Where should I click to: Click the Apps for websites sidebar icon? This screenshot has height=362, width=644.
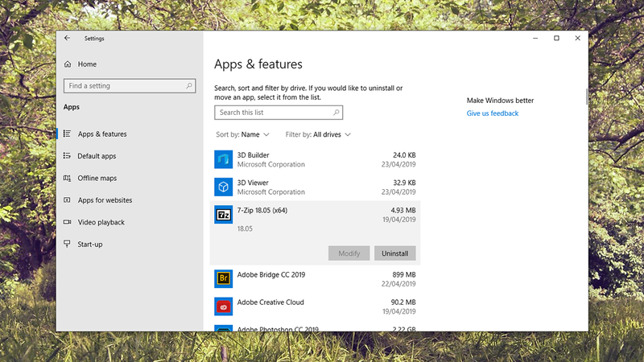(67, 200)
